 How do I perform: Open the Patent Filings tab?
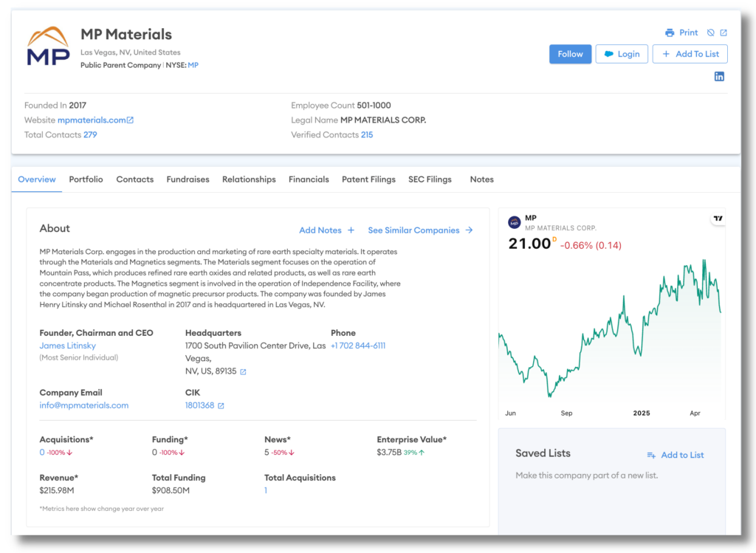click(368, 179)
